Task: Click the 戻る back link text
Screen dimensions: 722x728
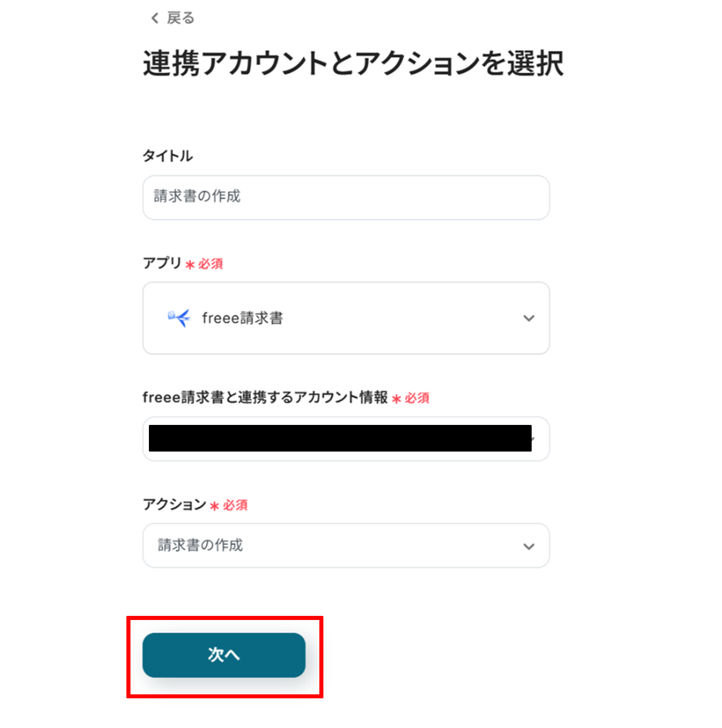Action: click(x=181, y=18)
